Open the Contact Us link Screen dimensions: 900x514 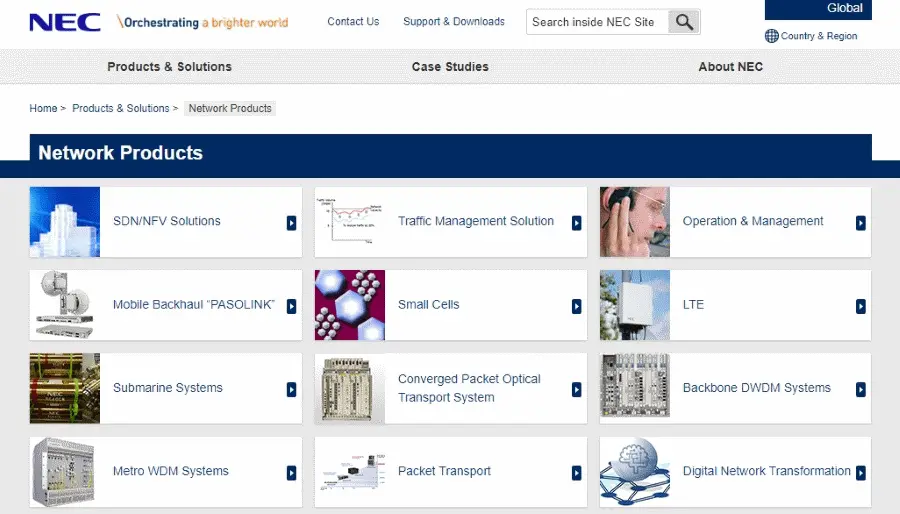(353, 22)
